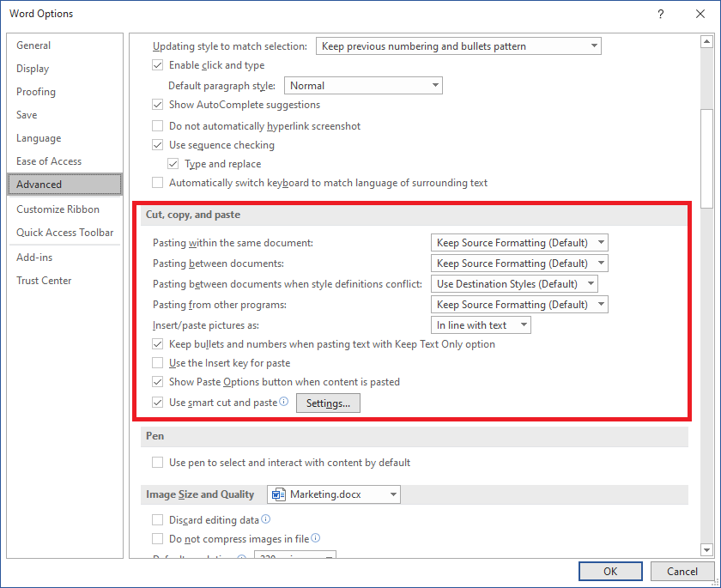This screenshot has height=588, width=721.
Task: Click the Cancel button
Action: (682, 572)
